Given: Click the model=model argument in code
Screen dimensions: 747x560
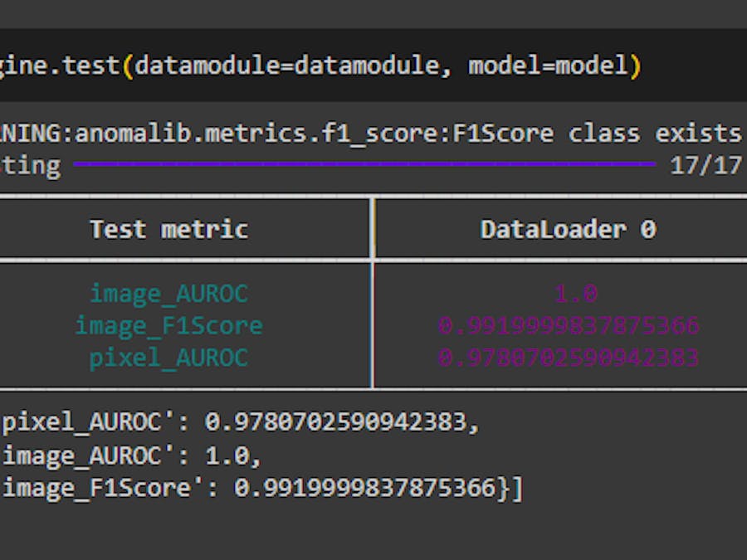Looking at the screenshot, I should [x=548, y=65].
